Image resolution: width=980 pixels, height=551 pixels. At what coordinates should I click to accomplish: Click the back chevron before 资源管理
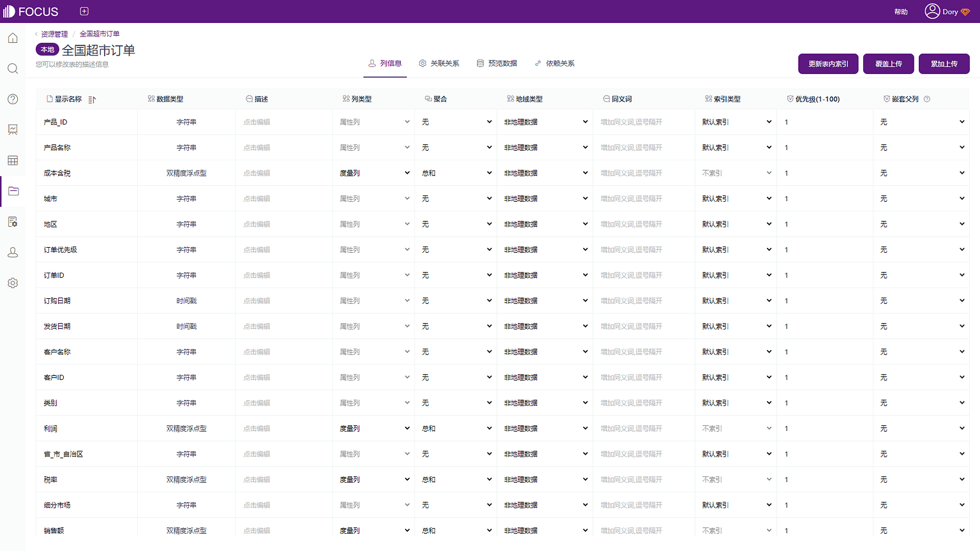36,34
